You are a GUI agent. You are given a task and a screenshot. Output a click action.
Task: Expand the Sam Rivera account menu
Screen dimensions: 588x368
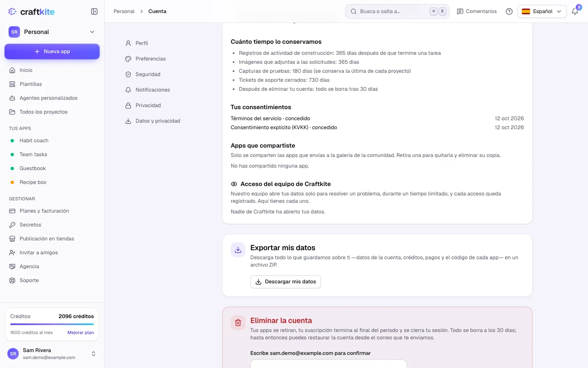52,354
